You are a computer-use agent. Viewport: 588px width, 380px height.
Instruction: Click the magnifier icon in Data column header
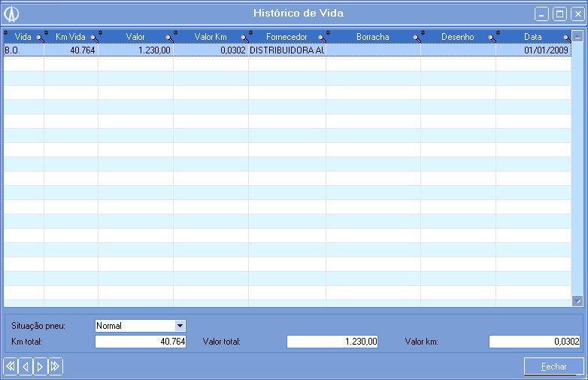[x=567, y=37]
